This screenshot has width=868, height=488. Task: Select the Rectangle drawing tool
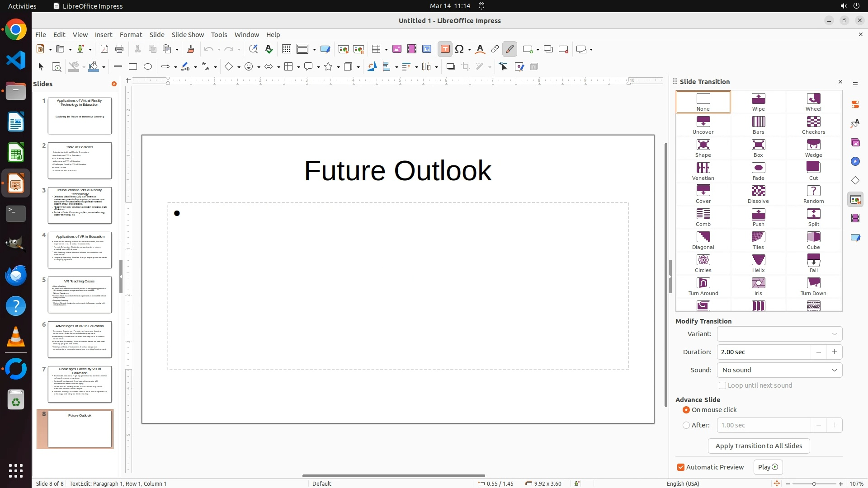pyautogui.click(x=133, y=67)
